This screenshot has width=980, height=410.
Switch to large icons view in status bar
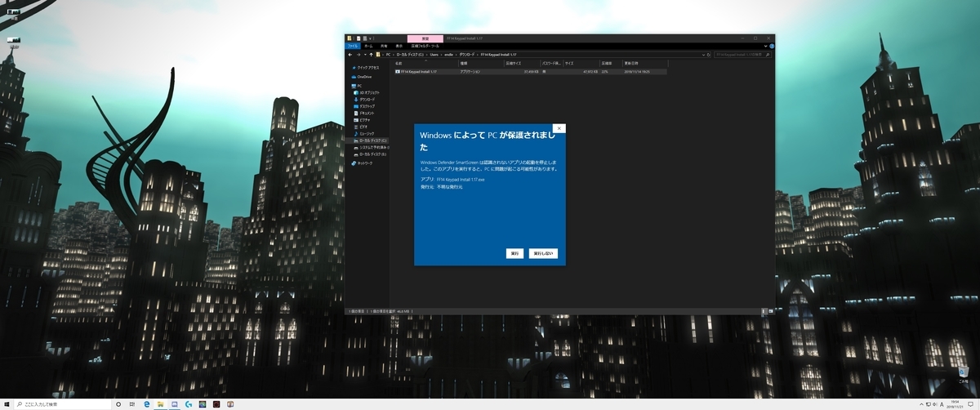coord(771,311)
